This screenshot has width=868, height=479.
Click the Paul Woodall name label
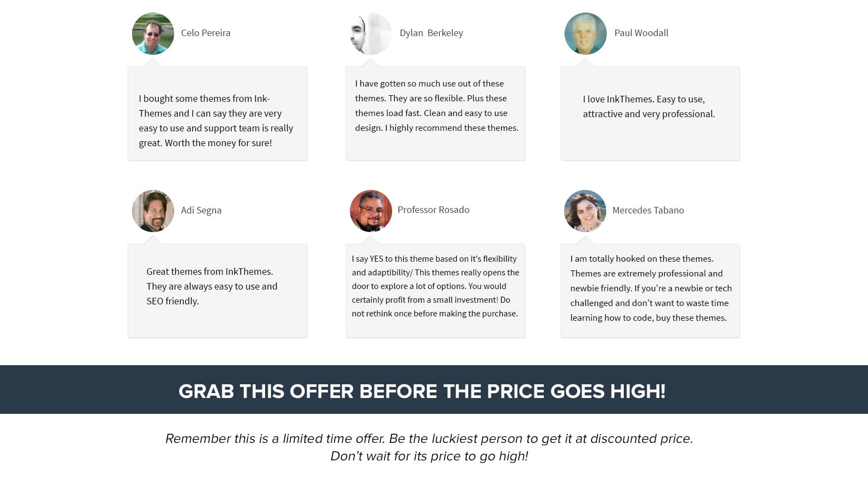[641, 33]
